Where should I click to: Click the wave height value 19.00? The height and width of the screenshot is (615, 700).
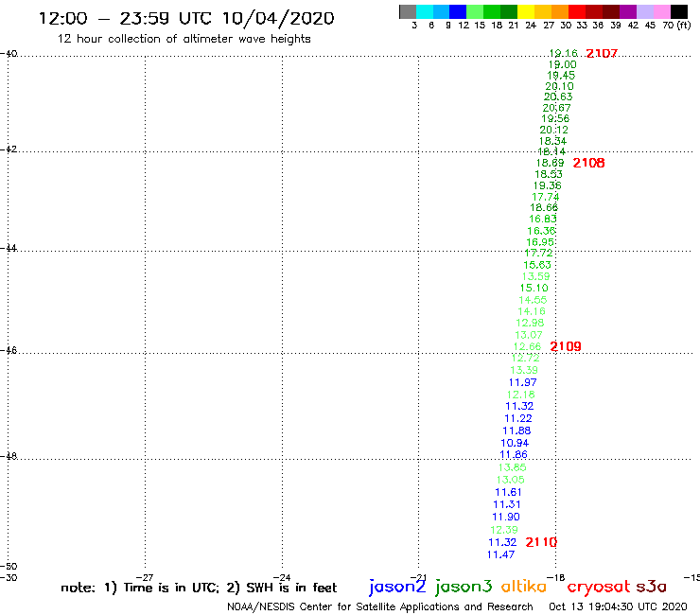pyautogui.click(x=563, y=64)
